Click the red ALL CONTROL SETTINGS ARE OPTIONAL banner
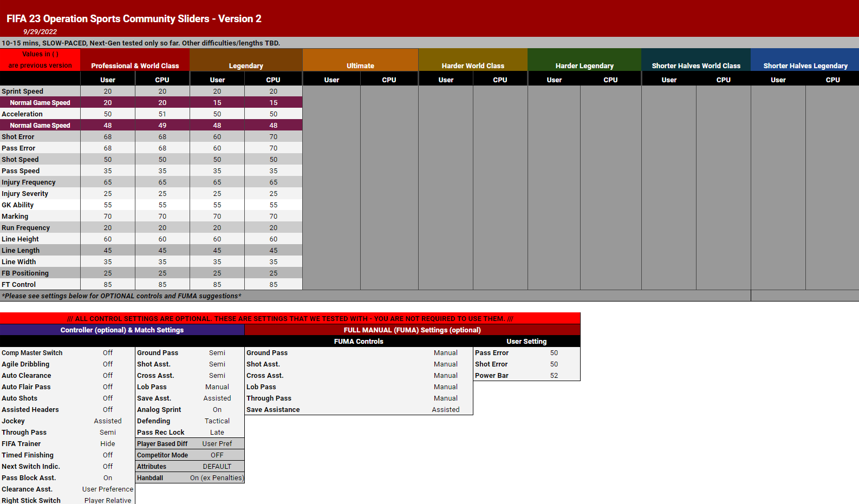 tap(290, 319)
